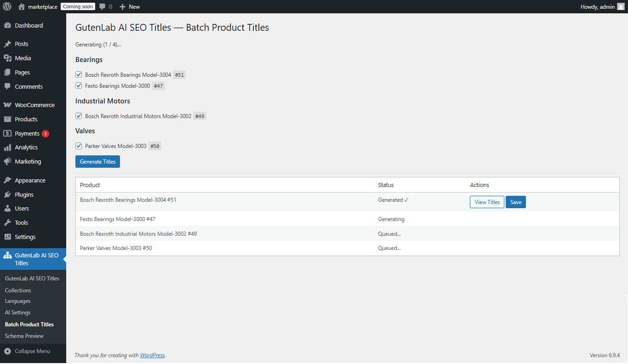Viewport: 628px width, 364px height.
Task: Click the Generated ✓ status cell
Action: click(394, 200)
